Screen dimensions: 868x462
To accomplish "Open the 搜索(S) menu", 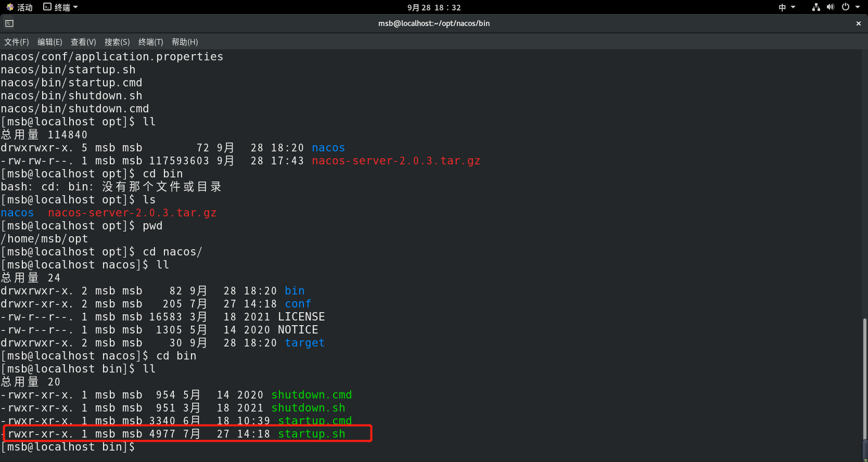I will click(x=117, y=42).
